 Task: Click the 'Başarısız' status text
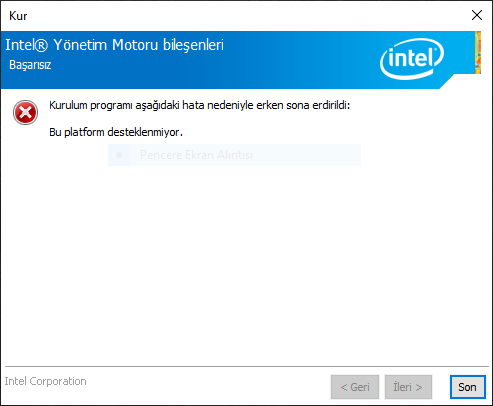(30, 65)
